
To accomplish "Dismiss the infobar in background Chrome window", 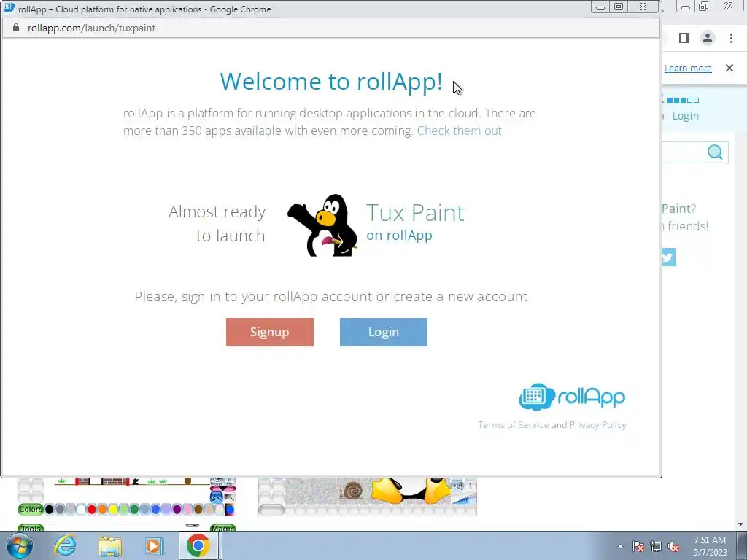I will (x=729, y=68).
